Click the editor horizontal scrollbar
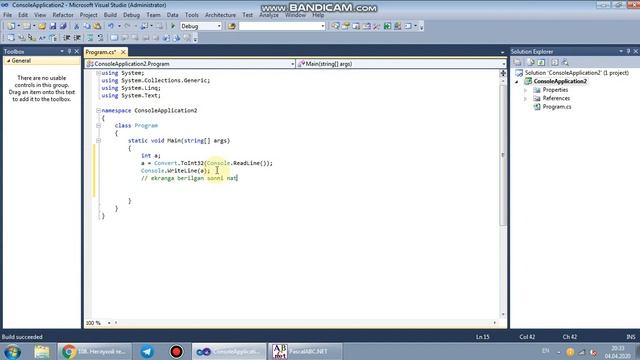 [305, 323]
